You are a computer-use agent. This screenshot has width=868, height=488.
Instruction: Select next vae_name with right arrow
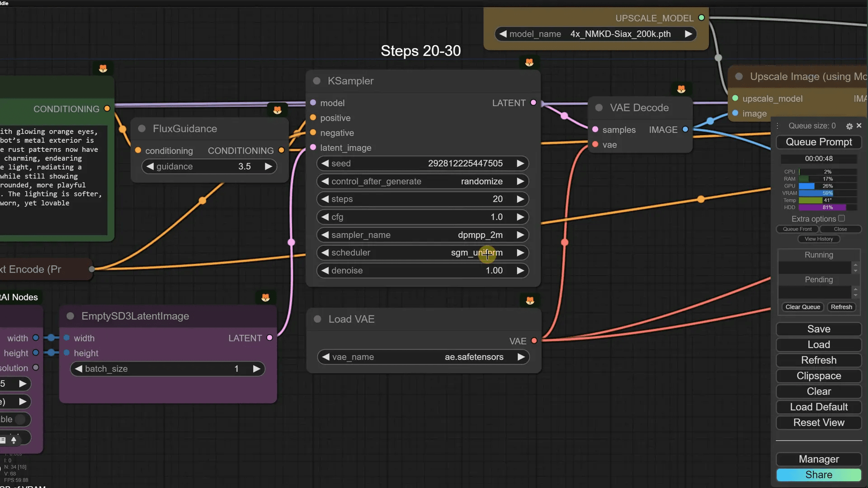click(521, 357)
